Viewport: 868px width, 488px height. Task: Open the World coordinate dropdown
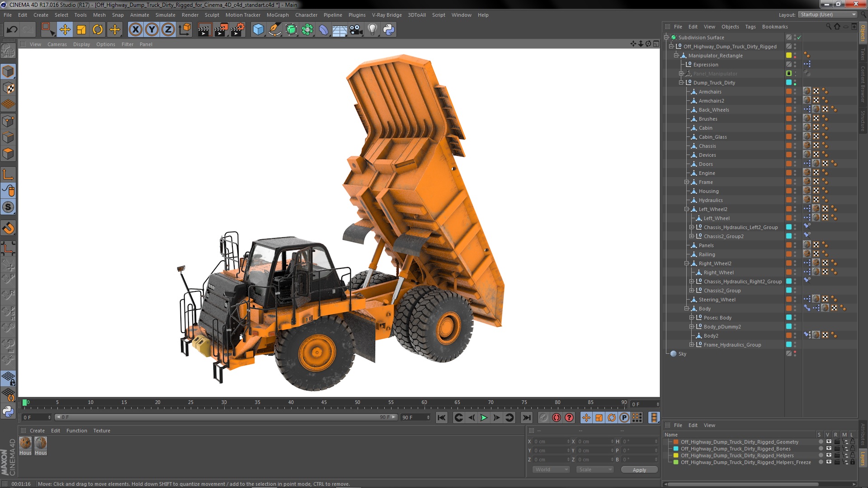[x=551, y=469]
